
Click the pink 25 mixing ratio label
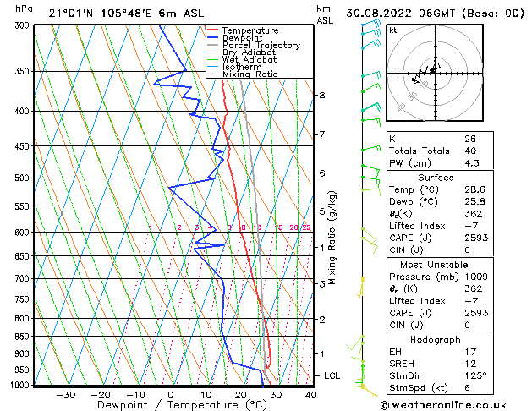click(306, 227)
